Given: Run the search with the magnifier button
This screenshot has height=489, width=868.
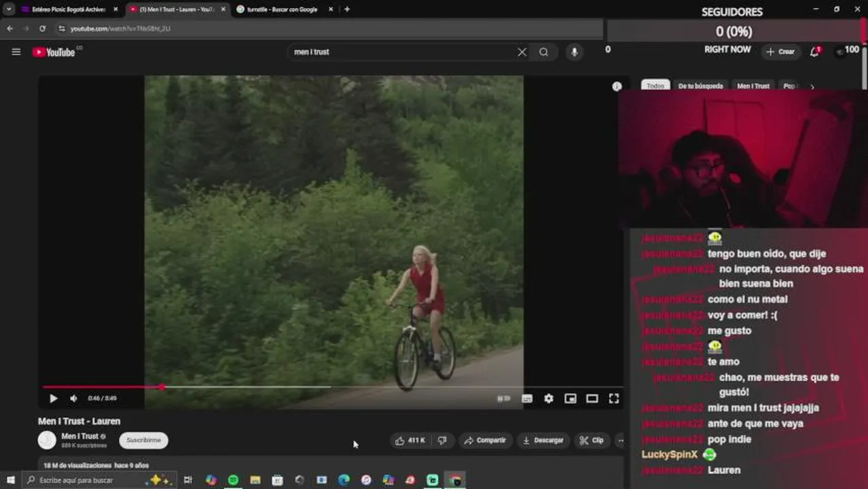Looking at the screenshot, I should 543,52.
